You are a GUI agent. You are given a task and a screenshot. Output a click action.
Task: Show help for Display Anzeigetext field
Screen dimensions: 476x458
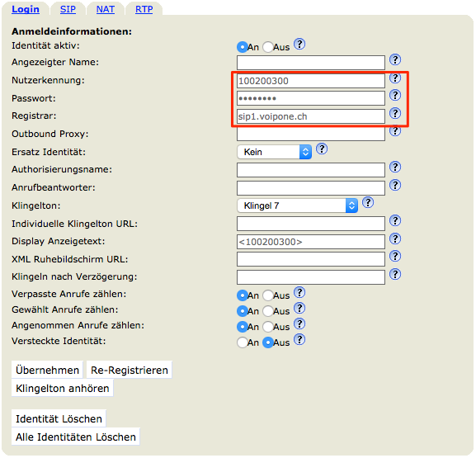[395, 238]
